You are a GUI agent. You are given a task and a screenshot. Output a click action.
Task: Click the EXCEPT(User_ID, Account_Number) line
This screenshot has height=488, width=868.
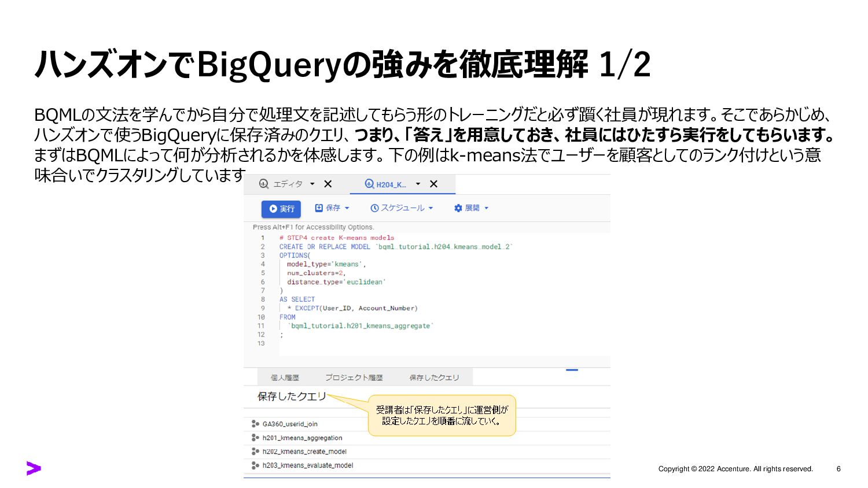point(352,308)
